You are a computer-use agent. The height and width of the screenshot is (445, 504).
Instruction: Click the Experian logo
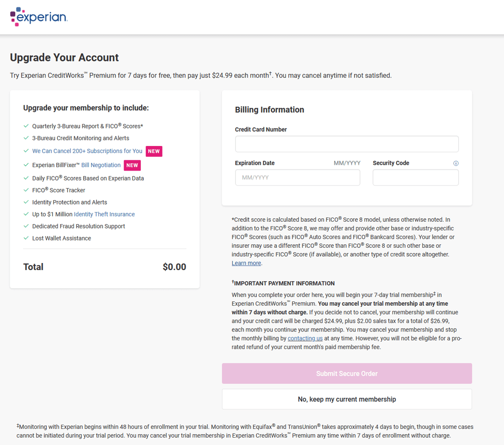pyautogui.click(x=39, y=17)
